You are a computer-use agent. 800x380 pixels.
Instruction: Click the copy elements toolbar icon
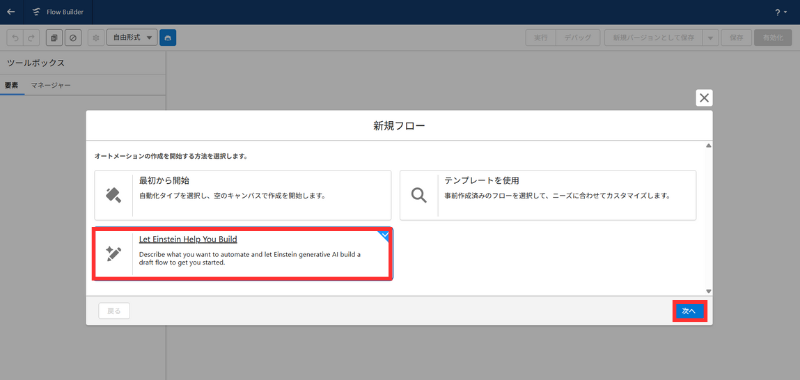click(x=54, y=38)
